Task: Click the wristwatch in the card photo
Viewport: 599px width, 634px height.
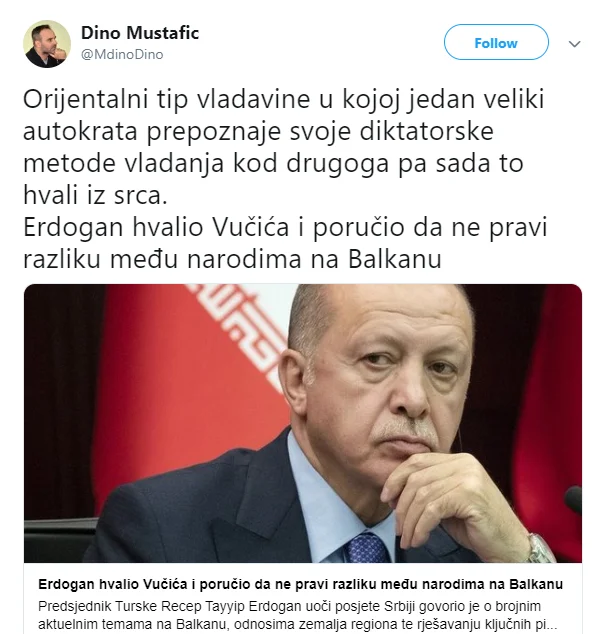Action: 541,548
